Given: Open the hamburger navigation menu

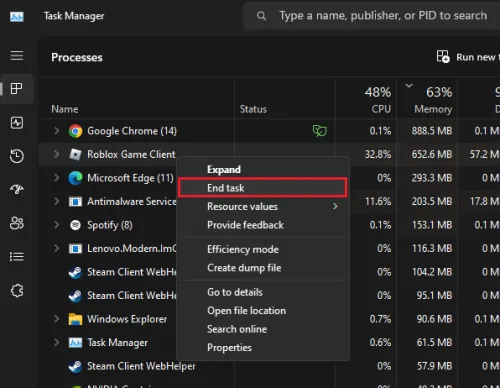Looking at the screenshot, I should point(17,56).
